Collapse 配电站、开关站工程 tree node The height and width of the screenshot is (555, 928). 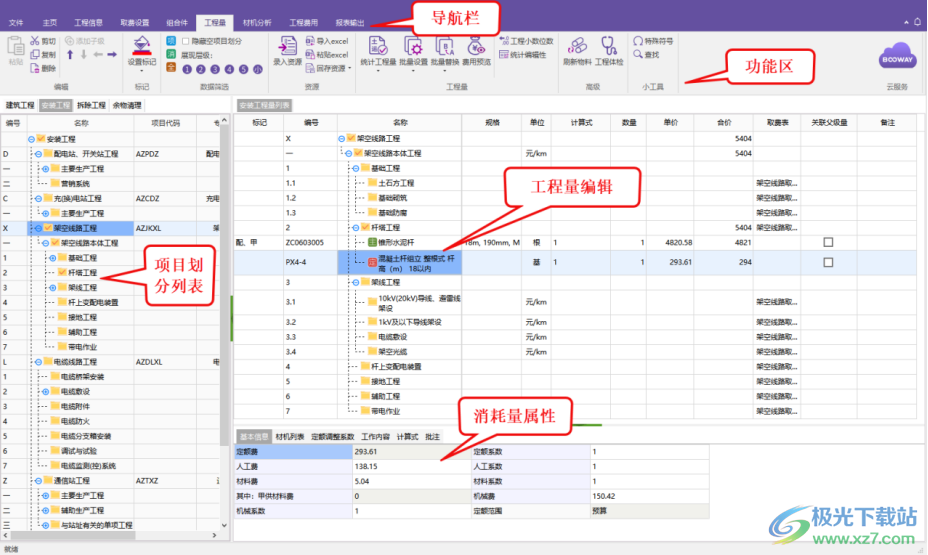(x=38, y=154)
